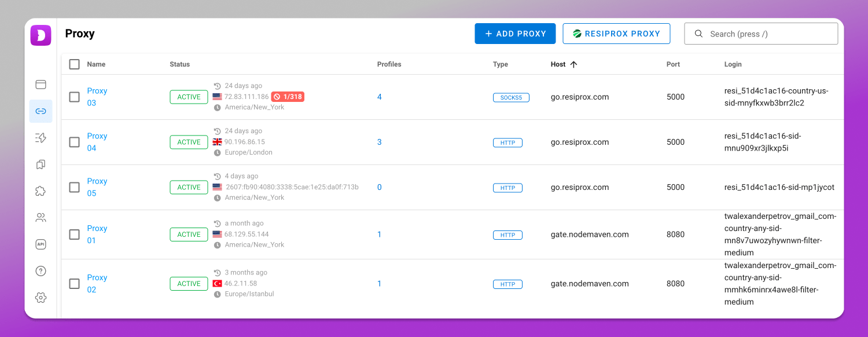The width and height of the screenshot is (868, 337).
Task: Sort by the Status column header
Action: [179, 64]
